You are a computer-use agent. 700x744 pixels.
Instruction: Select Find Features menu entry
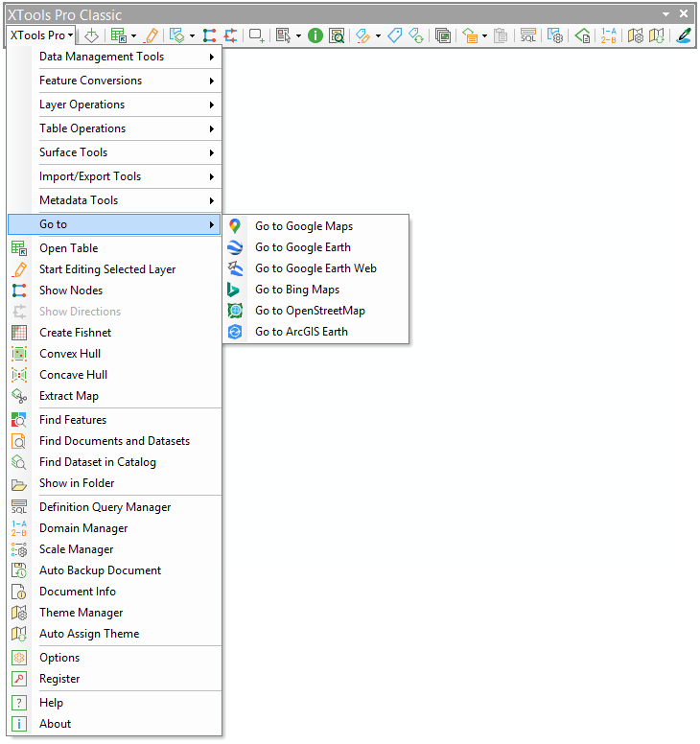click(114, 420)
